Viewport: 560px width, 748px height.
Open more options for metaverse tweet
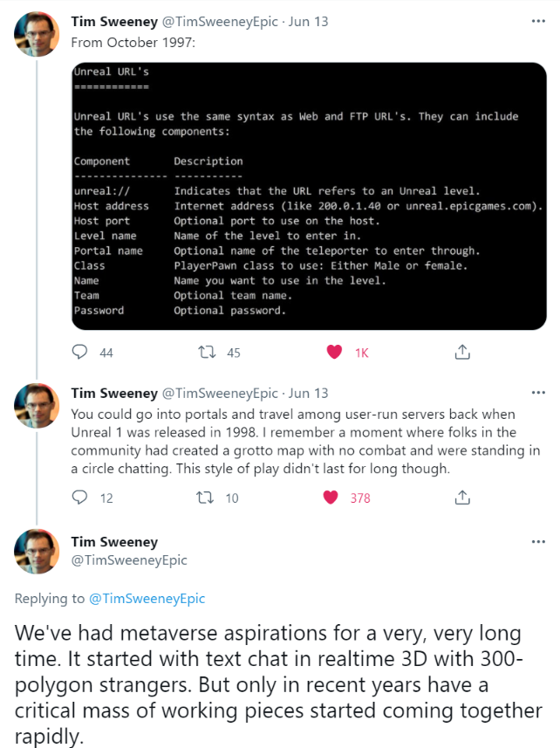(x=538, y=542)
